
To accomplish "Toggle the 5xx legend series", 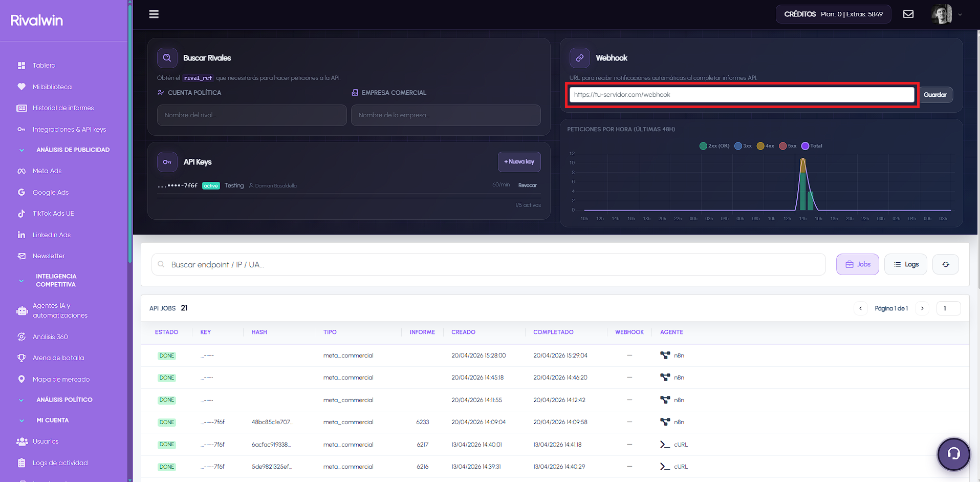I will point(788,145).
